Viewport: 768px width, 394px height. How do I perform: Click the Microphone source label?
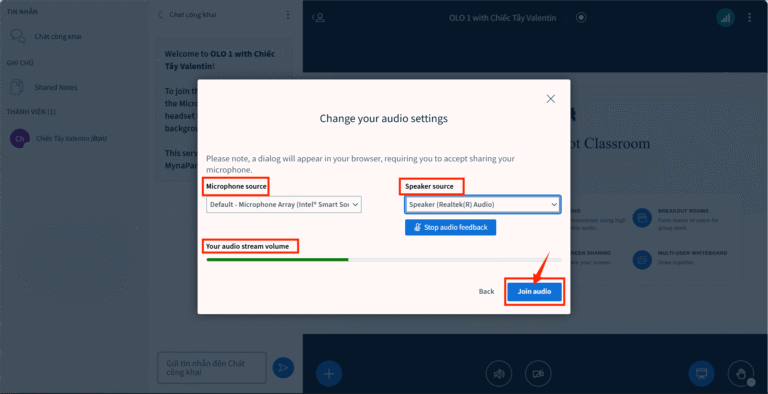pyautogui.click(x=236, y=186)
